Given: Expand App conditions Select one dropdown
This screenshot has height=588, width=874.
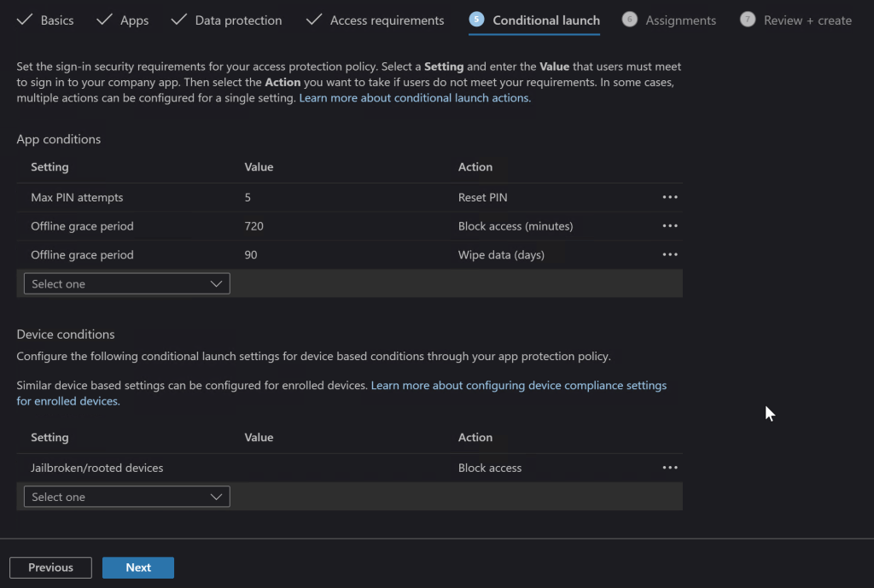Looking at the screenshot, I should 126,283.
